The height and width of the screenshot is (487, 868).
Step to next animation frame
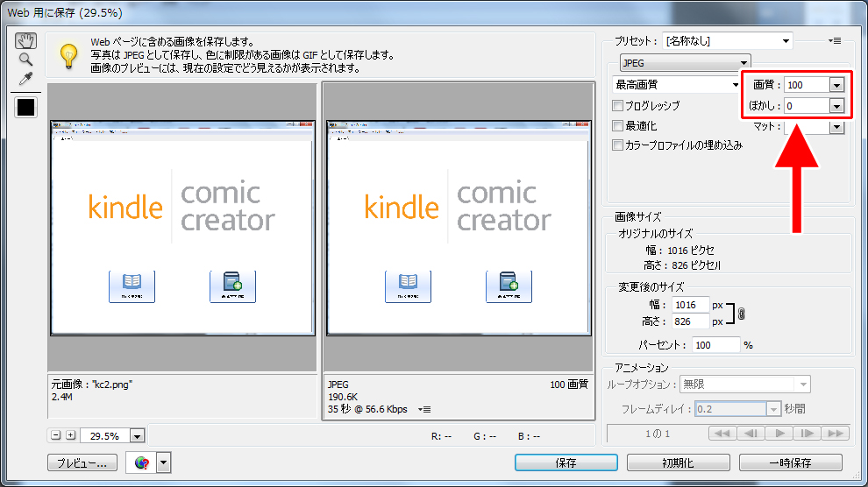808,434
